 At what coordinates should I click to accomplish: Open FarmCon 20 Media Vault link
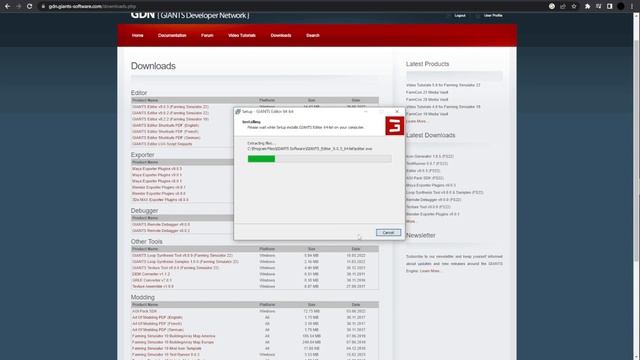point(427,99)
